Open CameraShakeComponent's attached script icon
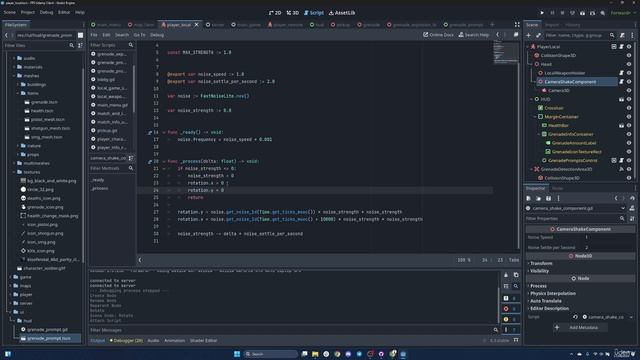Viewport: 640px width, 360px height. [x=621, y=82]
